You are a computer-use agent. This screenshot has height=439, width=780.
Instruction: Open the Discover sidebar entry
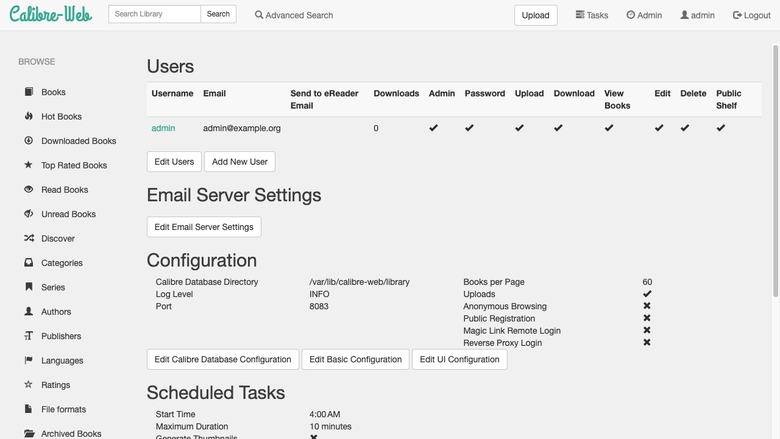pos(58,238)
